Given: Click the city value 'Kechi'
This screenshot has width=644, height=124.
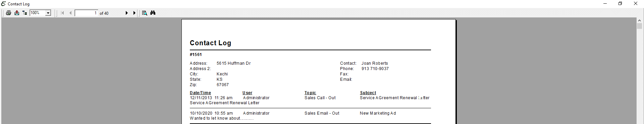Looking at the screenshot, I should tap(222, 74).
